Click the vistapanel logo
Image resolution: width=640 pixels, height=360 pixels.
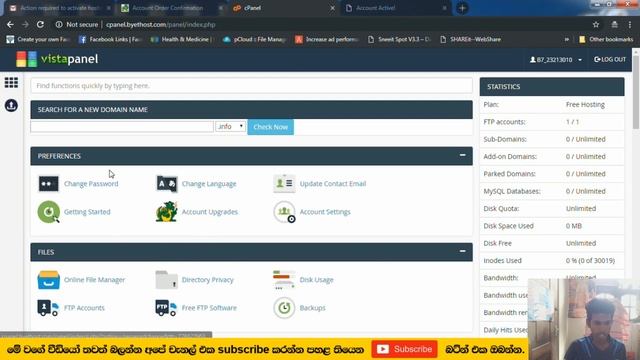(57, 59)
